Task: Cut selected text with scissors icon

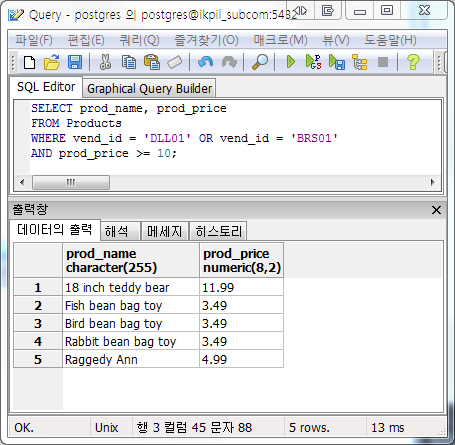Action: click(x=105, y=62)
